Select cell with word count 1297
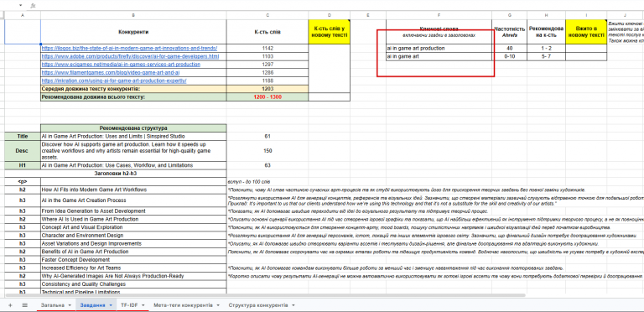The height and width of the screenshot is (312, 644). pos(267,65)
